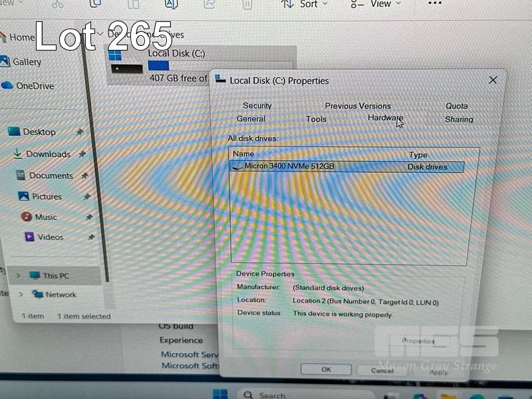Click OK in the Properties dialog
Image resolution: width=532 pixels, height=399 pixels.
point(326,369)
